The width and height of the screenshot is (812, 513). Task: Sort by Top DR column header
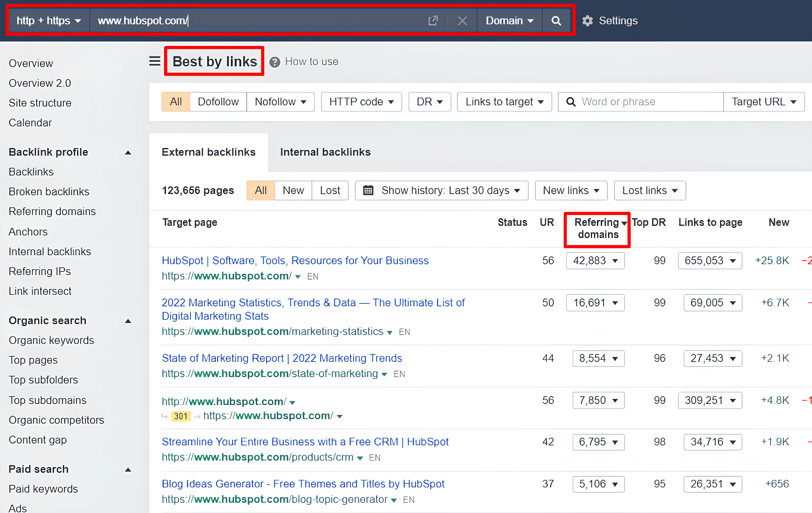click(649, 222)
